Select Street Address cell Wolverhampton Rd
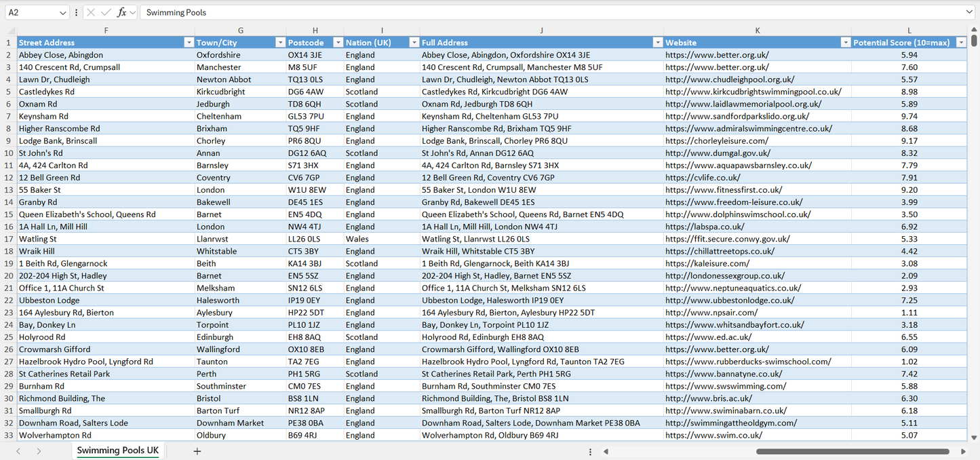Screen dimensions: 980x460 pyautogui.click(x=106, y=436)
